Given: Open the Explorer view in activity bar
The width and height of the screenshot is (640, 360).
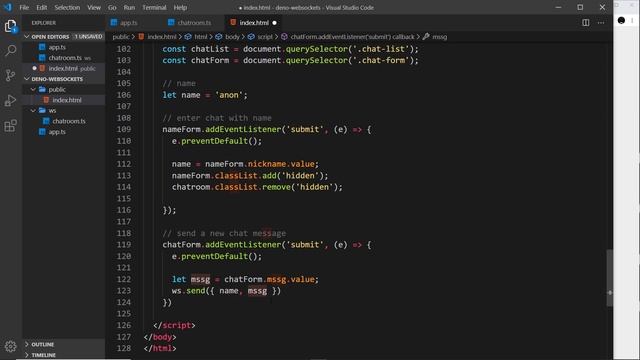Looking at the screenshot, I should coord(11,27).
